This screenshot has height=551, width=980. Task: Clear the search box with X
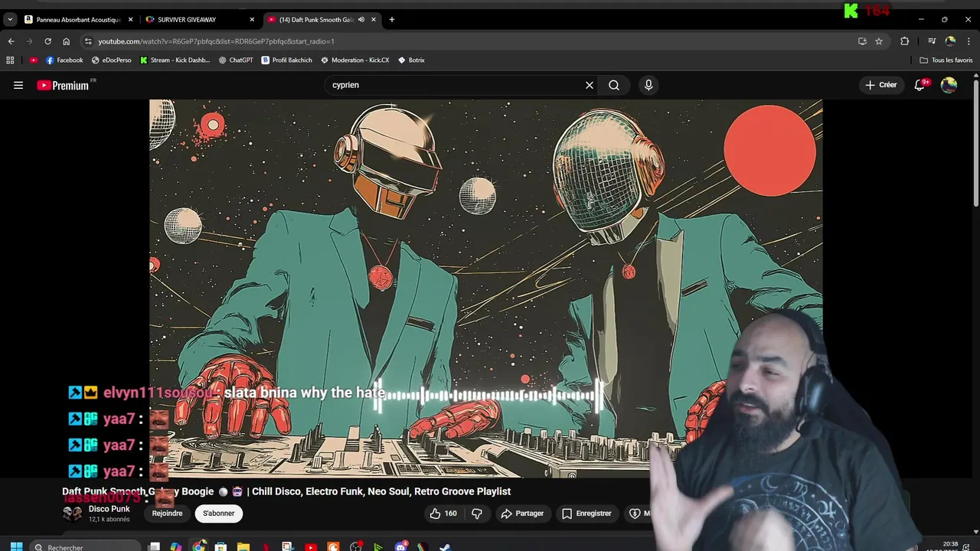[x=590, y=85]
